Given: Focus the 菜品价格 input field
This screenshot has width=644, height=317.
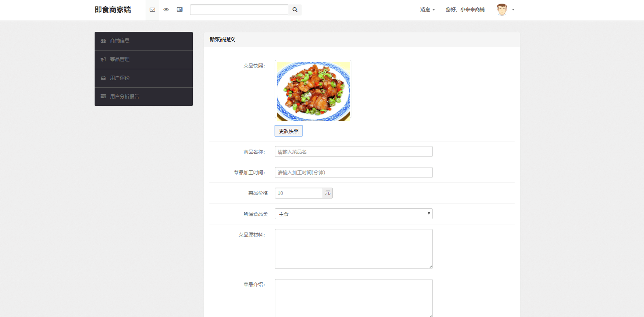Looking at the screenshot, I should click(x=299, y=193).
